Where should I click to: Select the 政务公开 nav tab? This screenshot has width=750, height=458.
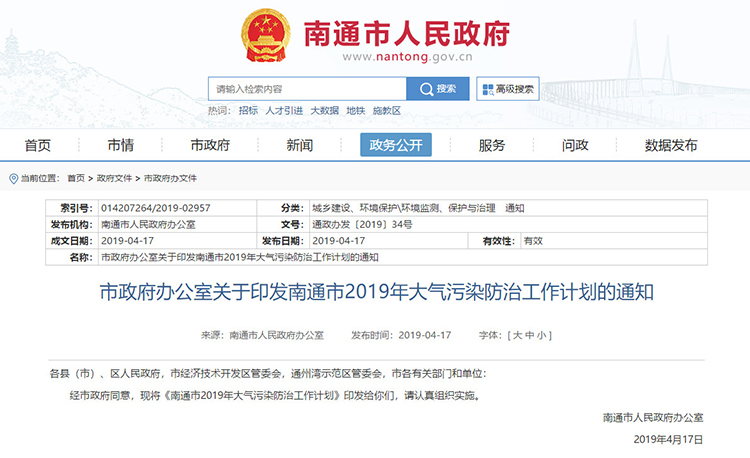point(396,145)
